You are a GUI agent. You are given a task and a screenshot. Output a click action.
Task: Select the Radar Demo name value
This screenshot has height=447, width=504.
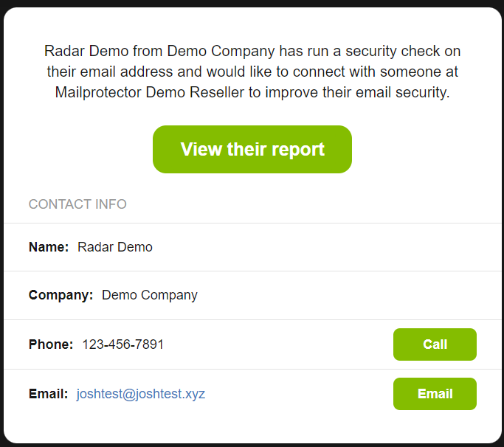click(x=115, y=247)
